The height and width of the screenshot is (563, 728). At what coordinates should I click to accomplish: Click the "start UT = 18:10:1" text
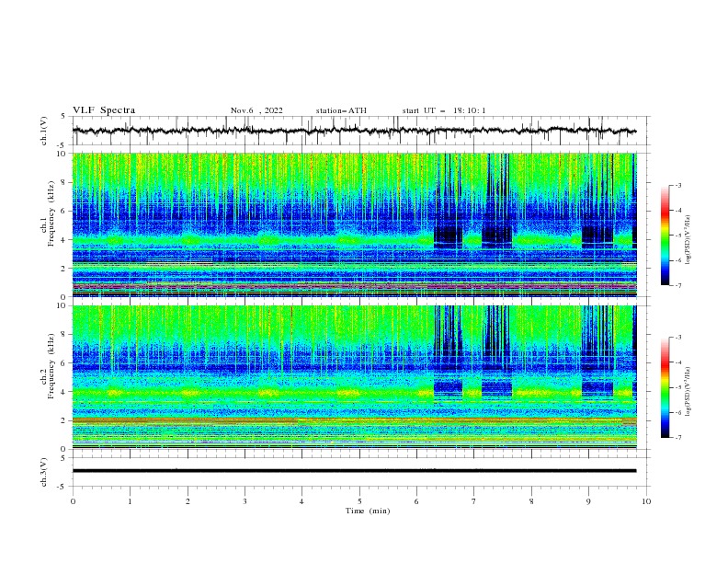click(x=444, y=110)
